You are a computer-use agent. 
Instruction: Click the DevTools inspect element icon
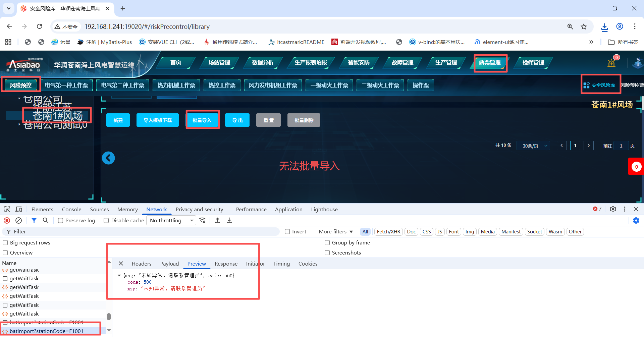(7, 209)
